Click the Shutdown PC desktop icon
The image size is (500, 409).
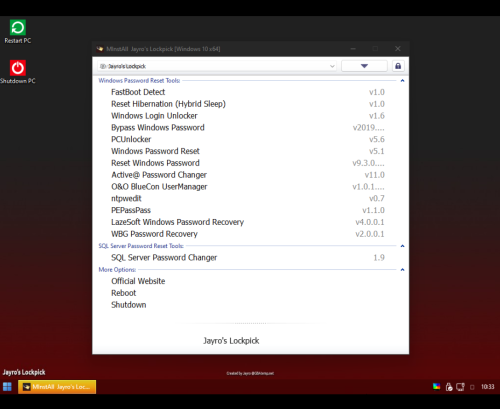(18, 72)
